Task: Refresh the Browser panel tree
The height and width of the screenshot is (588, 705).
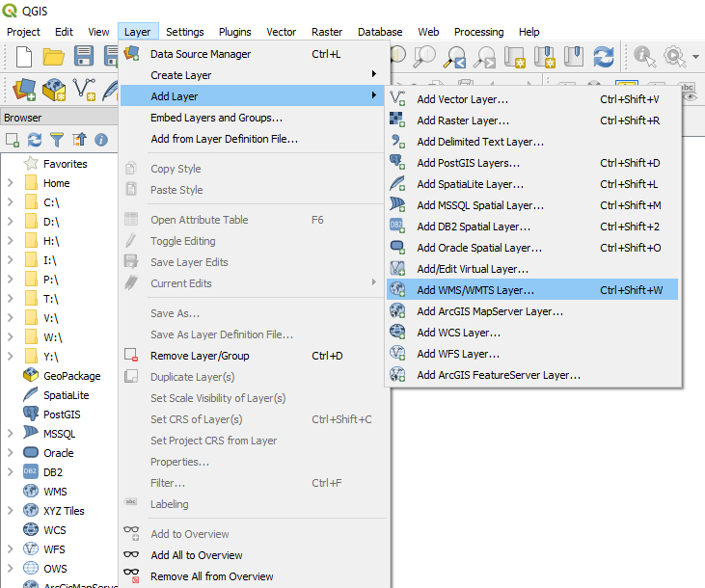Action: coord(35,140)
